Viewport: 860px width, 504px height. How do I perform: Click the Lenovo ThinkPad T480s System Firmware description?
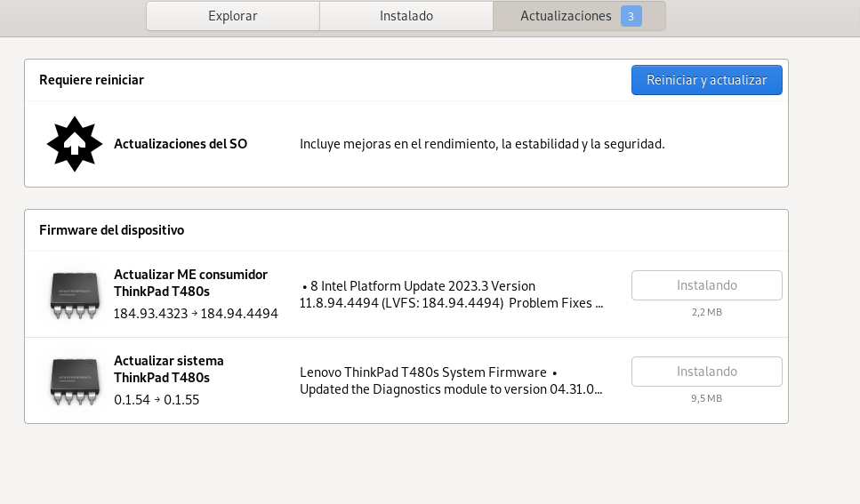(x=452, y=380)
